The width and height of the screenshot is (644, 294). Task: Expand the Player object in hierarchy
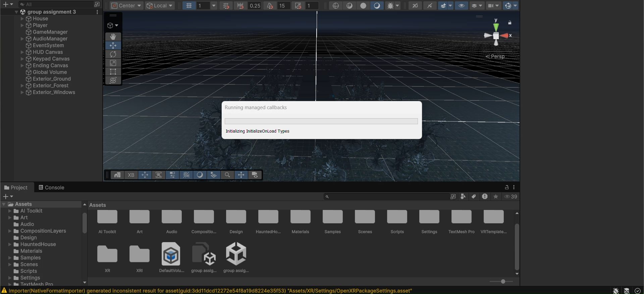point(22,25)
